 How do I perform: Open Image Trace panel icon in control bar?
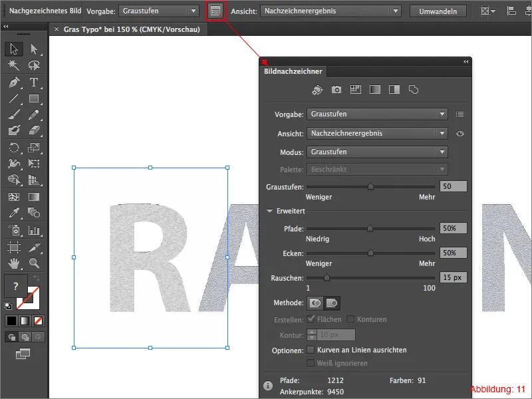pyautogui.click(x=215, y=11)
